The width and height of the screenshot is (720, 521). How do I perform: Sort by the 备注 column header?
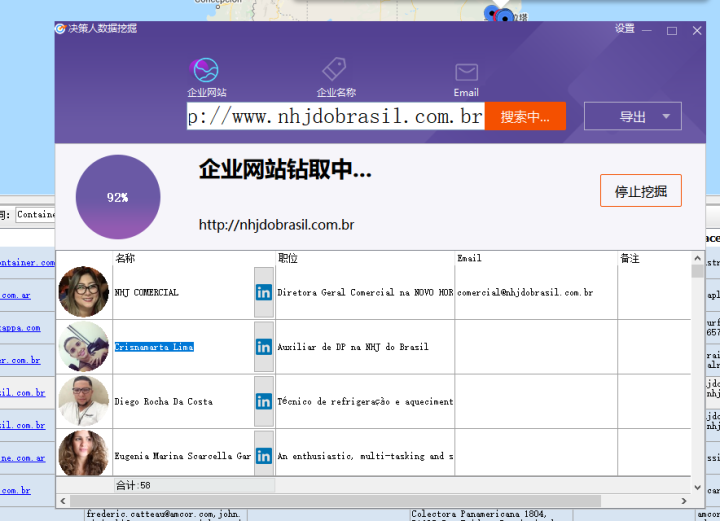click(654, 258)
